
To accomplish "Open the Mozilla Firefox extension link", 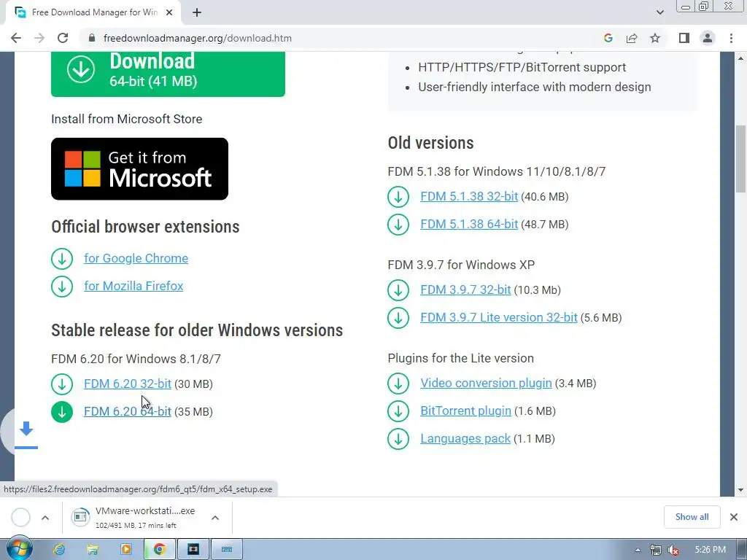I will (x=133, y=286).
